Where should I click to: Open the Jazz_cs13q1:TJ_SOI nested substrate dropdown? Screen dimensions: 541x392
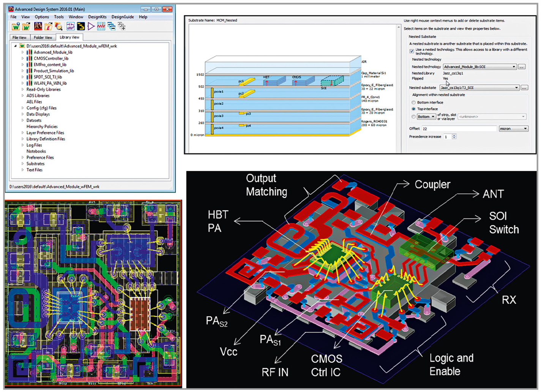(517, 88)
